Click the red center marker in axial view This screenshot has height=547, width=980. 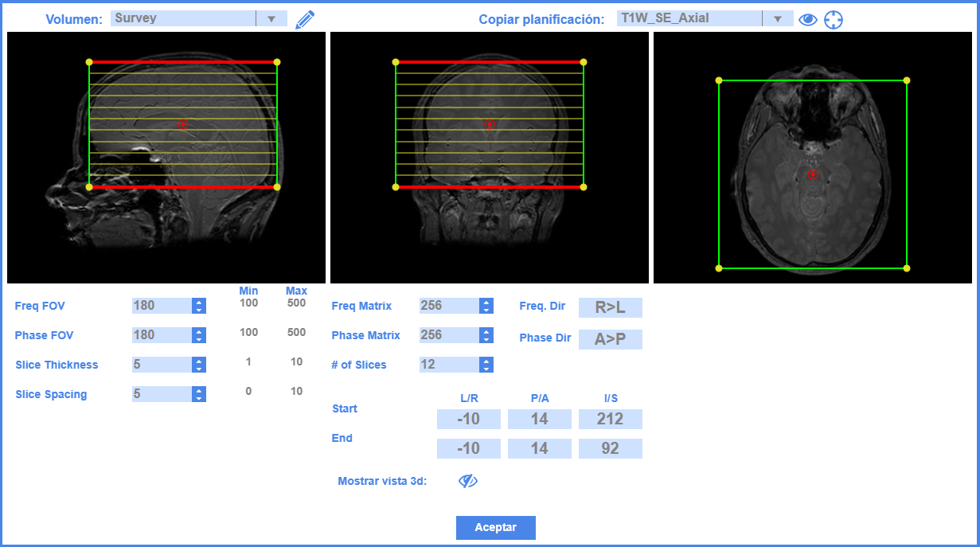pyautogui.click(x=813, y=174)
